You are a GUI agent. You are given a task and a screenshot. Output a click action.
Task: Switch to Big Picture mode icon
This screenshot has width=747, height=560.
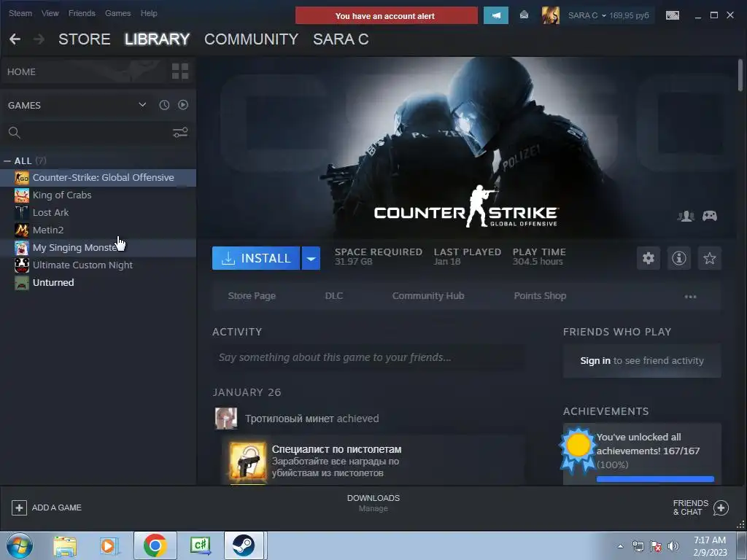(672, 15)
